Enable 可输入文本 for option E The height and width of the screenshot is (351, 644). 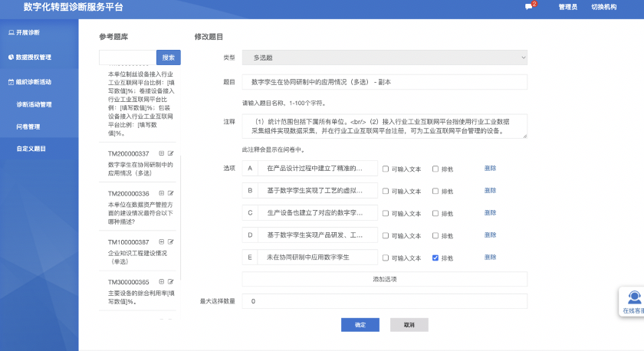click(x=385, y=258)
